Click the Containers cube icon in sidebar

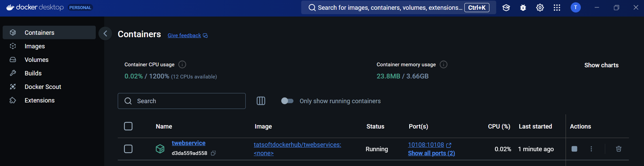click(13, 33)
